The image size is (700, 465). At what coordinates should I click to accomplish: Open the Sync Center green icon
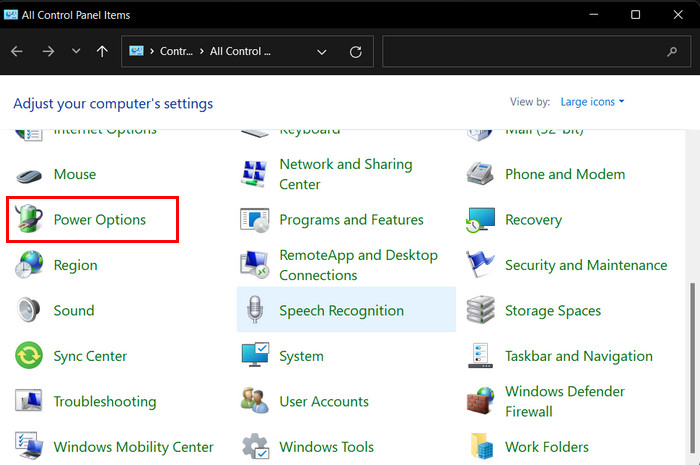click(29, 355)
